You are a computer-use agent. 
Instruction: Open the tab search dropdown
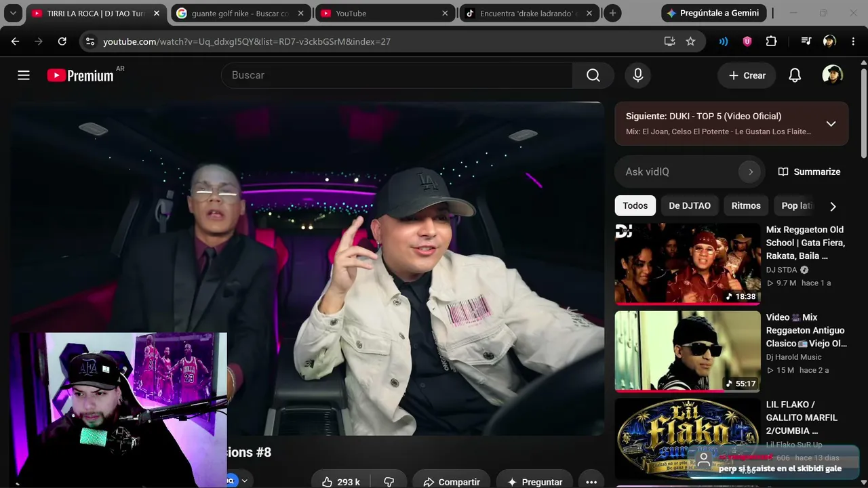[12, 13]
